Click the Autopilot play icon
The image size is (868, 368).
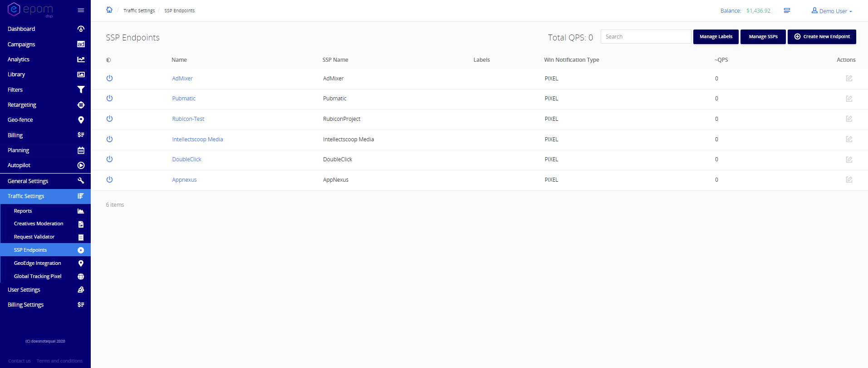[x=81, y=165]
